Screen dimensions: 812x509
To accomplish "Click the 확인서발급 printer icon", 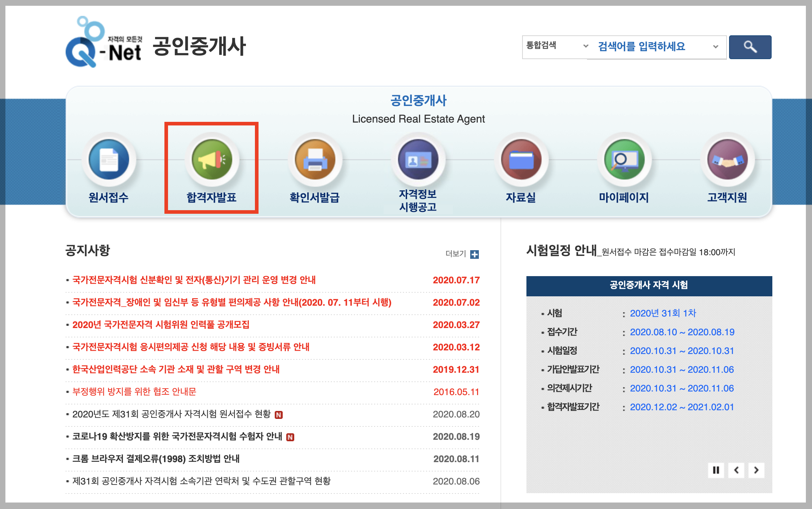I will tap(315, 159).
